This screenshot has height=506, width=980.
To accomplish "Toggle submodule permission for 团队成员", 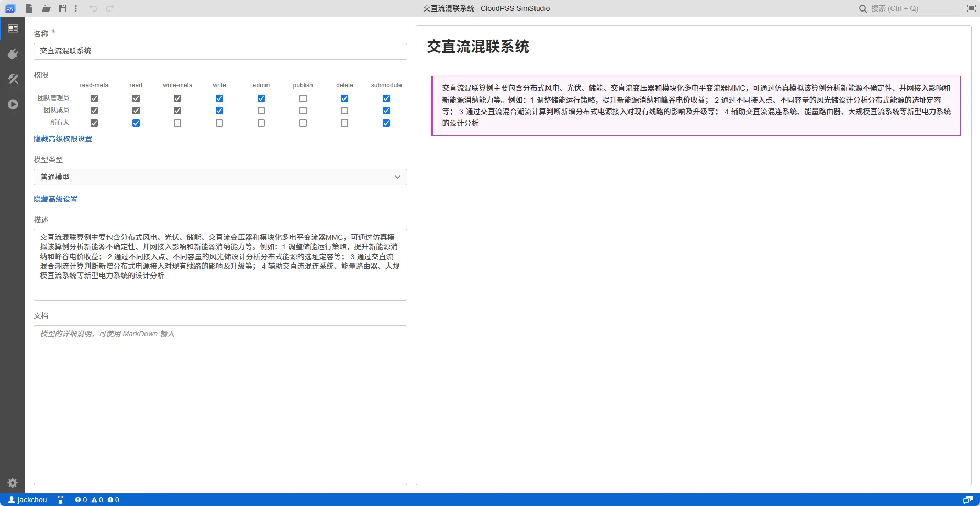I will [x=386, y=111].
